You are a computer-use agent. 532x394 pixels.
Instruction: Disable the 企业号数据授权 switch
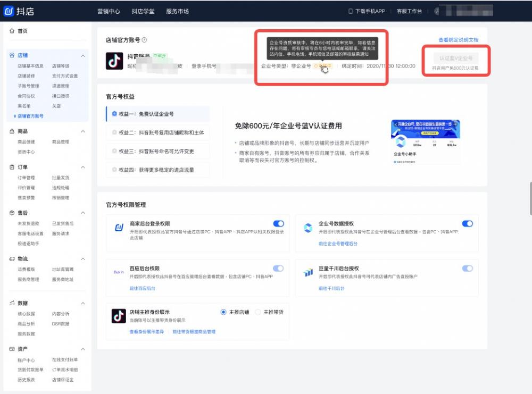tap(468, 223)
